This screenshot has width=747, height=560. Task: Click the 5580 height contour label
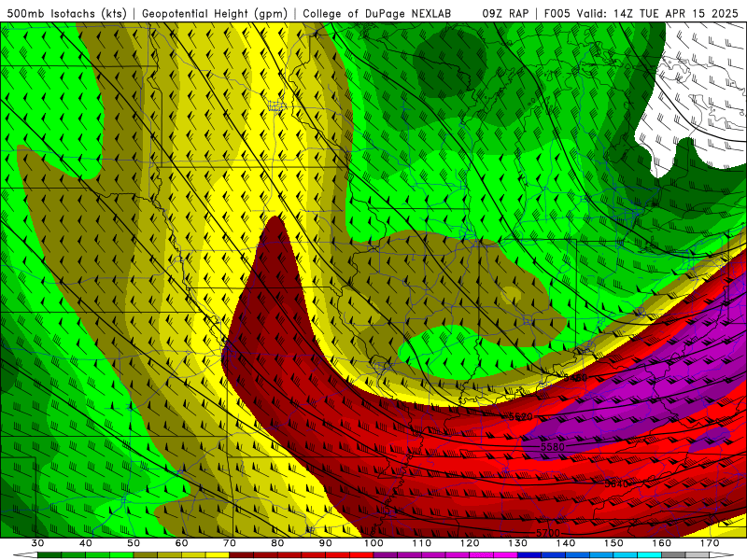coord(553,447)
